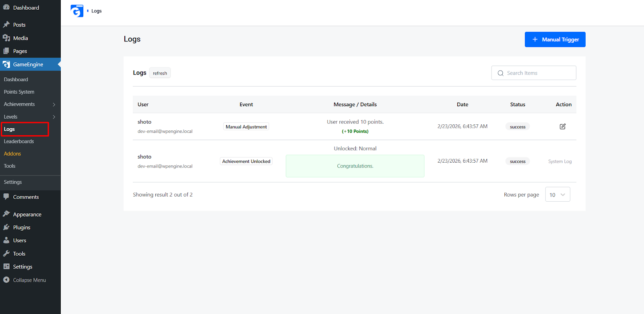Open the Rows per page dropdown

pos(557,194)
